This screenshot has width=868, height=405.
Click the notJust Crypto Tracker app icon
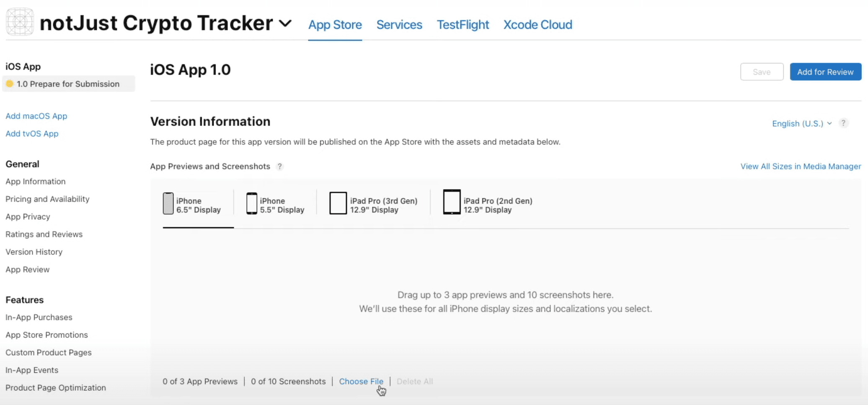[x=19, y=22]
